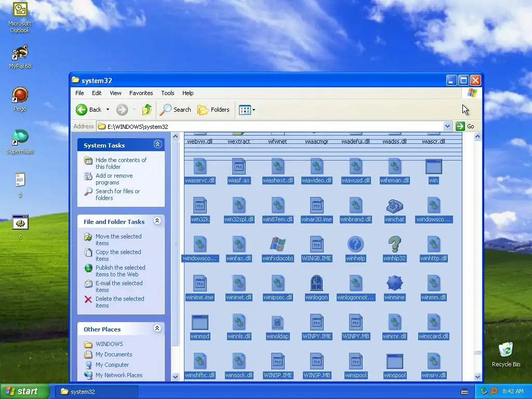Select the win32k file icon
The height and width of the screenshot is (399, 532).
(200, 205)
